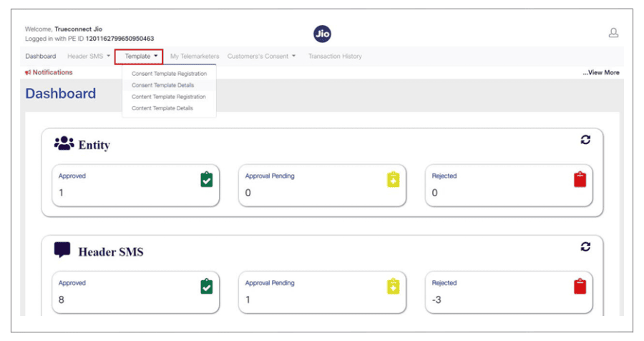
Task: Open Transaction History page
Action: pos(335,57)
